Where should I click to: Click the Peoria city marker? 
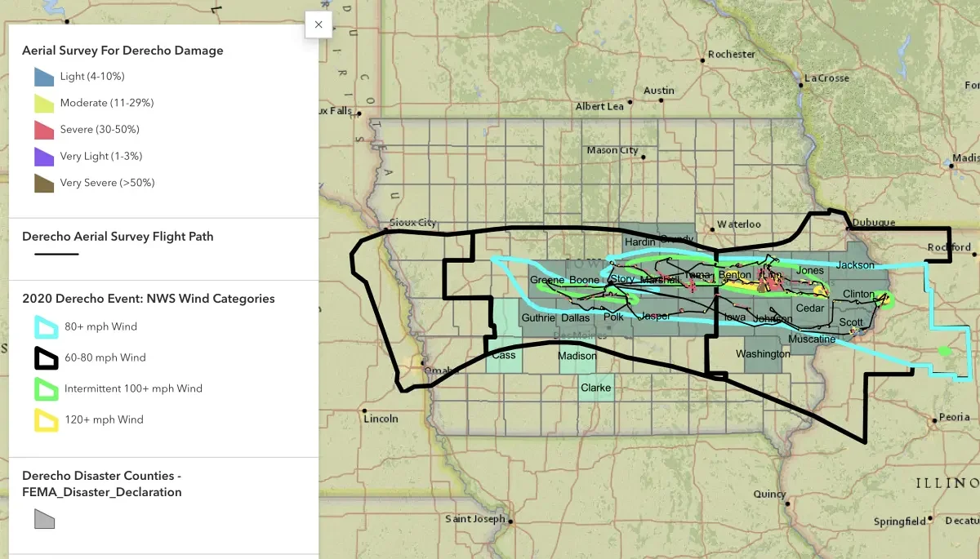(x=934, y=422)
